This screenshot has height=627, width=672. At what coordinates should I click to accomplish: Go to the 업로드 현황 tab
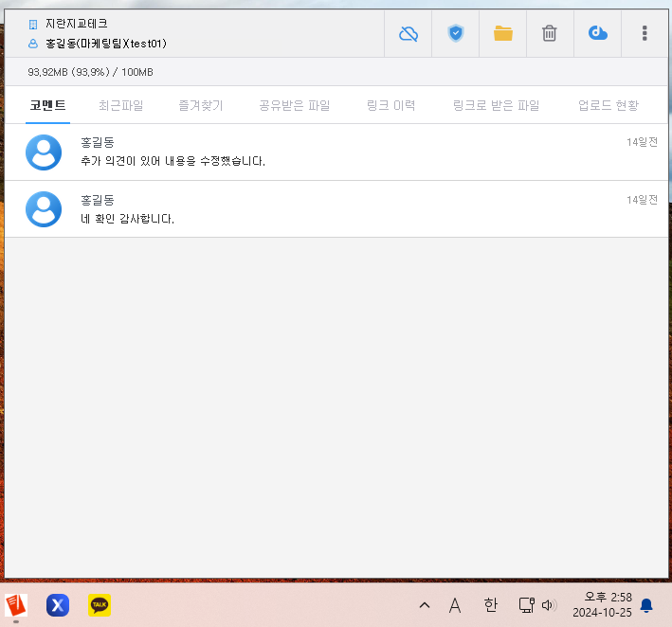click(x=608, y=105)
